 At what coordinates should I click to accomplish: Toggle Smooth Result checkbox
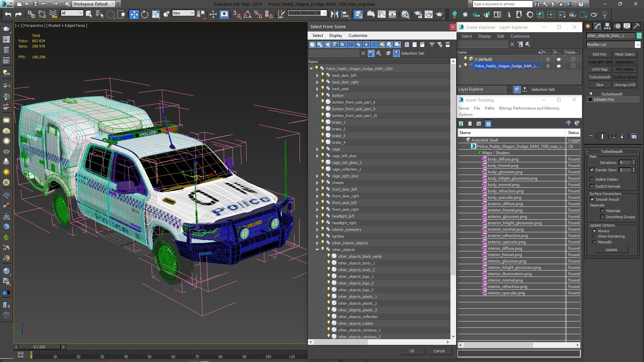tap(592, 199)
